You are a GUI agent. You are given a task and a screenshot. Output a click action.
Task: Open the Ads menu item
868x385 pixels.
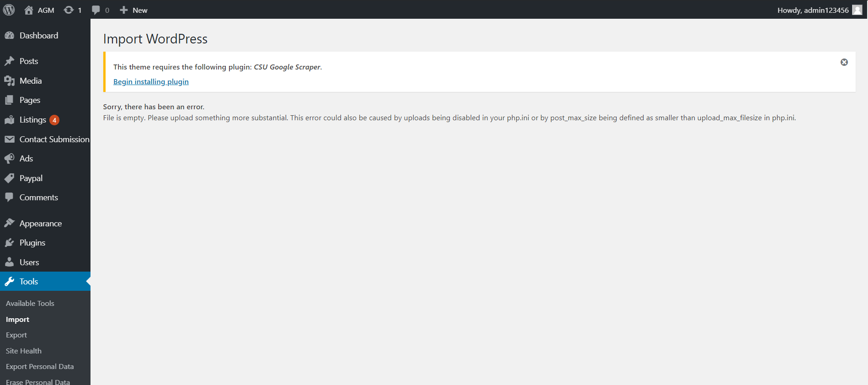pos(45,159)
